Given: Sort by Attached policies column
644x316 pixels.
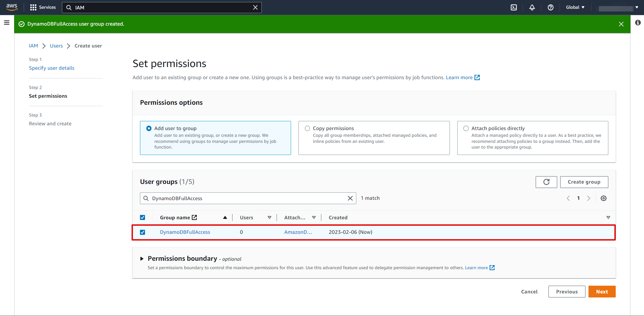Looking at the screenshot, I should (x=314, y=217).
